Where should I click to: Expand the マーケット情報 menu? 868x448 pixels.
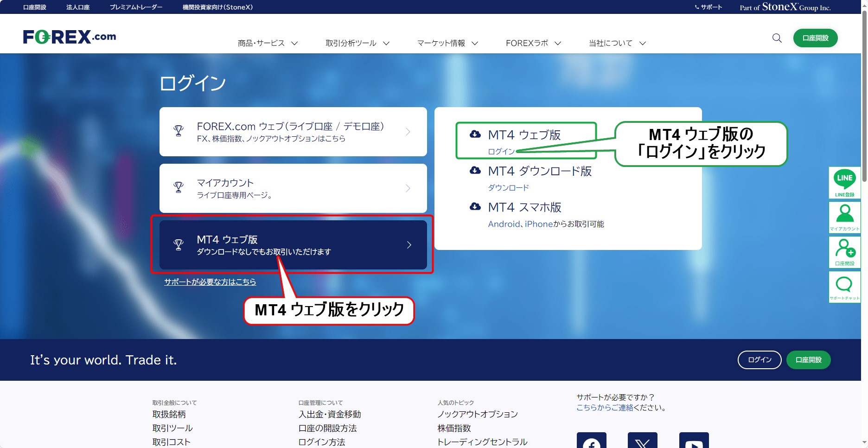click(x=447, y=43)
